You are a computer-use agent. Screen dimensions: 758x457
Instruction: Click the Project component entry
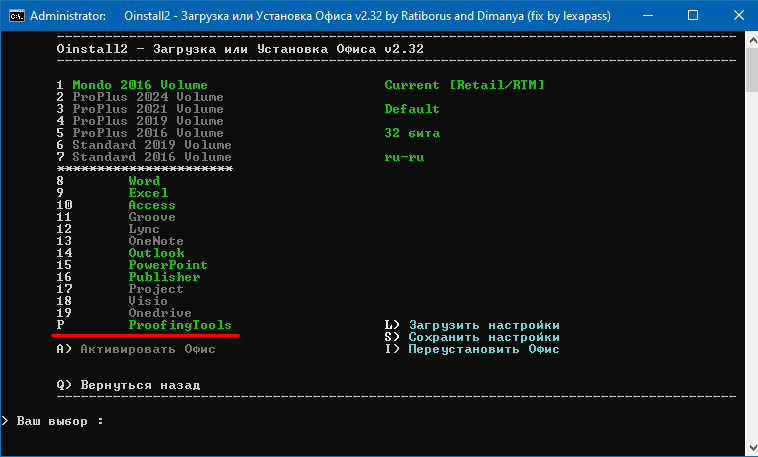156,289
